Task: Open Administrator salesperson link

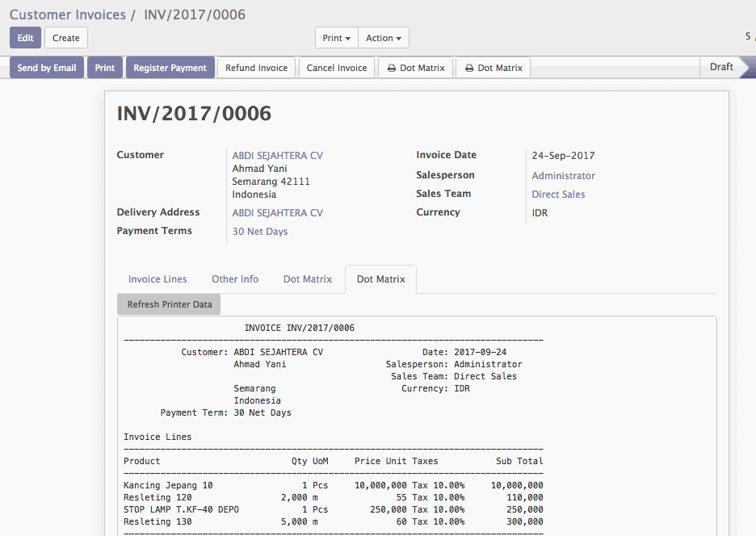Action: [x=563, y=175]
